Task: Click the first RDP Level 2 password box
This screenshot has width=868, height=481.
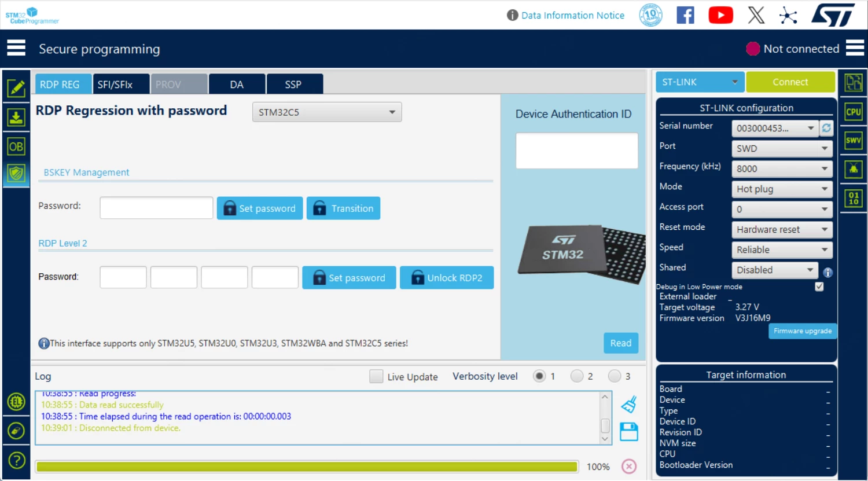Action: [x=123, y=277]
